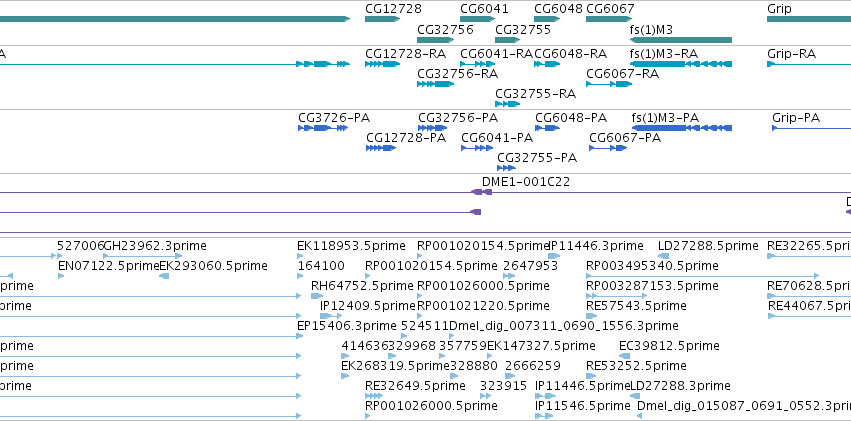The height and width of the screenshot is (421, 851).
Task: Open the Dmel_dig_007311_0690_1556.3prime EST
Action: click(x=452, y=336)
